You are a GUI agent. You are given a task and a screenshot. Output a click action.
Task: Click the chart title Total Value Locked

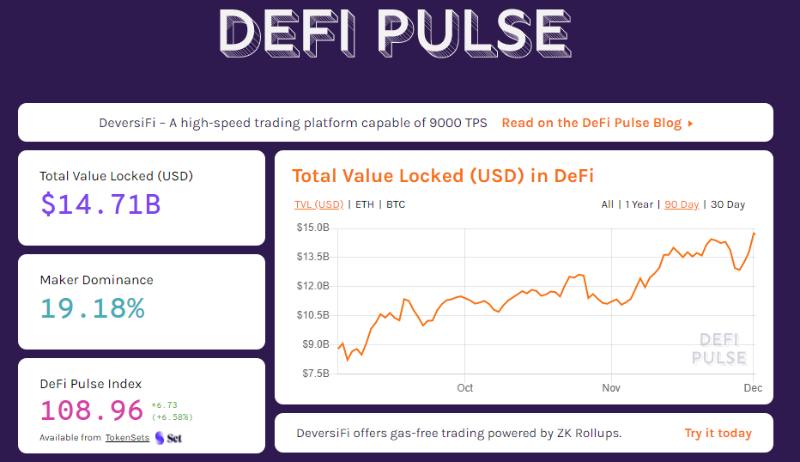click(x=442, y=176)
